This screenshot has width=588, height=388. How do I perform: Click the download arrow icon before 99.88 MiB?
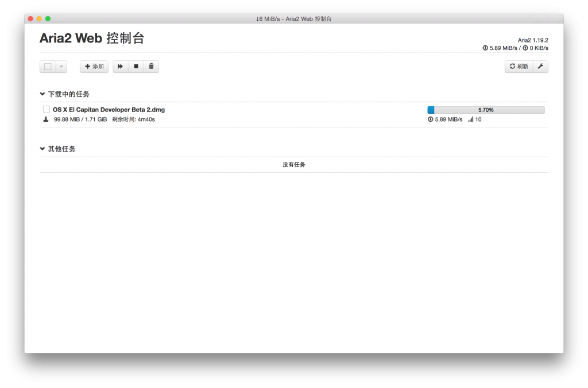(x=45, y=119)
